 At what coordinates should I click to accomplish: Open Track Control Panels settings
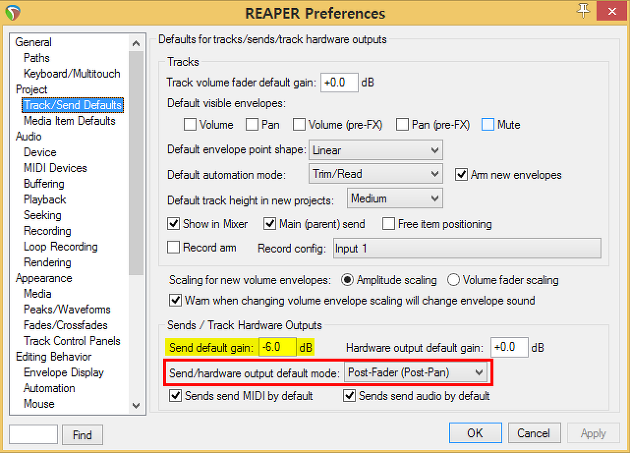72,341
